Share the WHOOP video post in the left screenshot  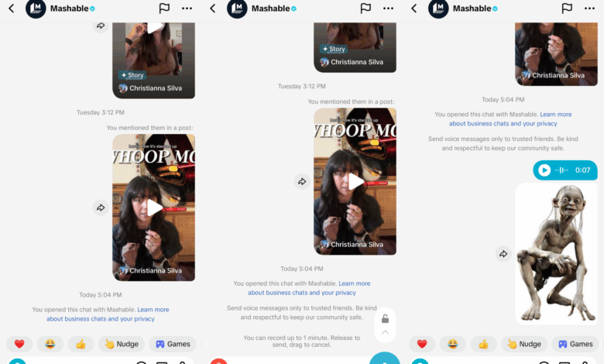tap(101, 208)
